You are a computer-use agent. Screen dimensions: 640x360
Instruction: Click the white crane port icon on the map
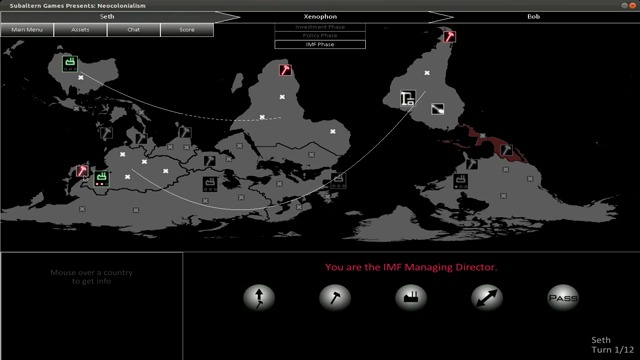408,98
